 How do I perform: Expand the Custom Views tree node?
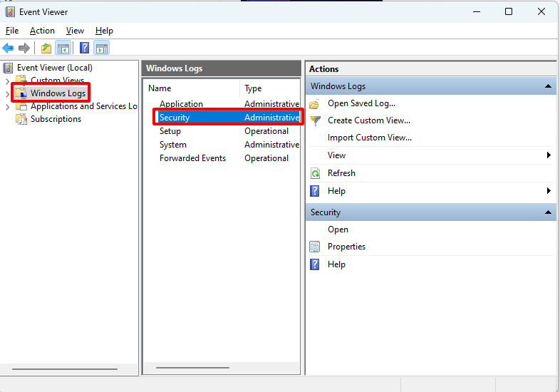tap(8, 81)
